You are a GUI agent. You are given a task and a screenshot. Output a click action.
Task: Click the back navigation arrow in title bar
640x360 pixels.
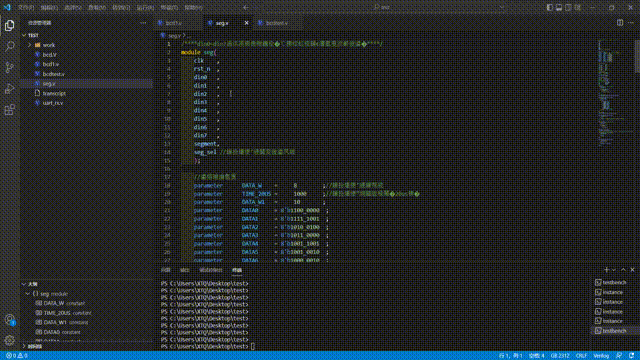[x=246, y=7]
